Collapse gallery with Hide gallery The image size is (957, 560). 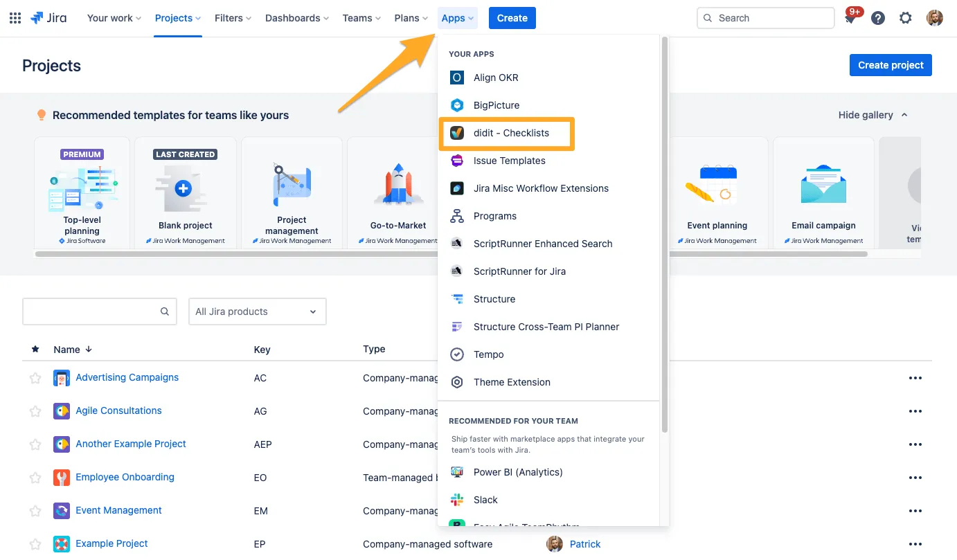click(x=873, y=115)
